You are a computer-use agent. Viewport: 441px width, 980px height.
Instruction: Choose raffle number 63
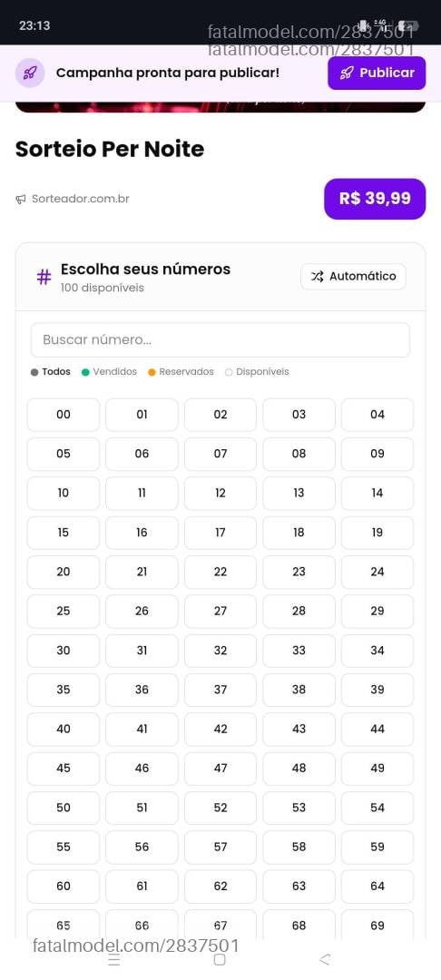click(x=299, y=887)
